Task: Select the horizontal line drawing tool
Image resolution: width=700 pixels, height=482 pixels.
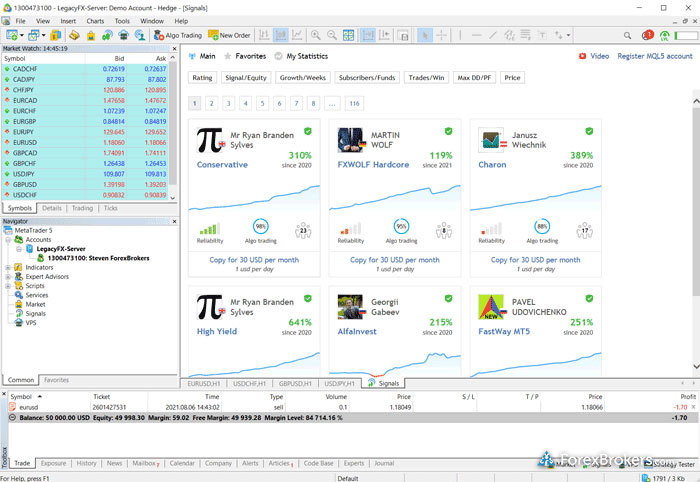Action: [476, 35]
